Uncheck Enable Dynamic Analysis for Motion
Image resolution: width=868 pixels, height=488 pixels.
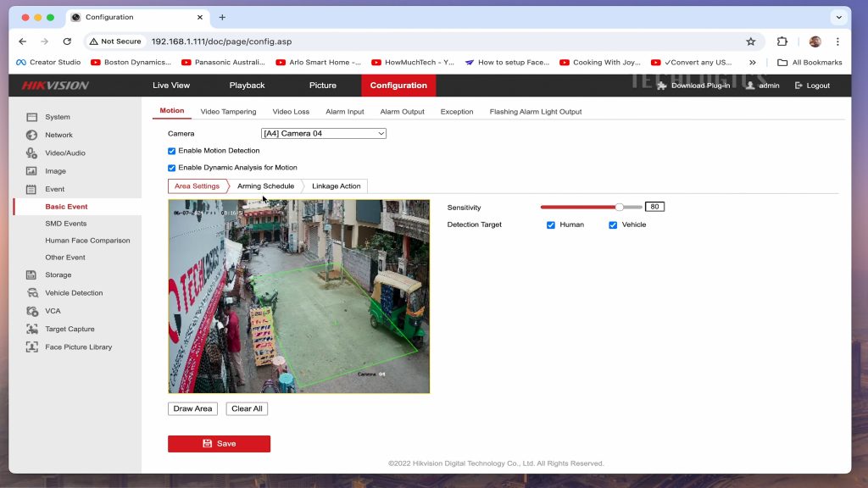pyautogui.click(x=172, y=168)
